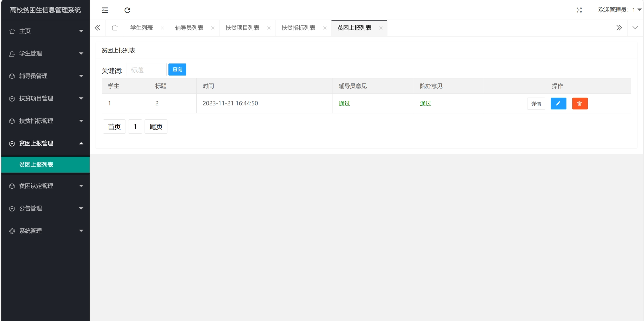
Task: Click the sidebar collapse menu icon
Action: click(x=105, y=10)
